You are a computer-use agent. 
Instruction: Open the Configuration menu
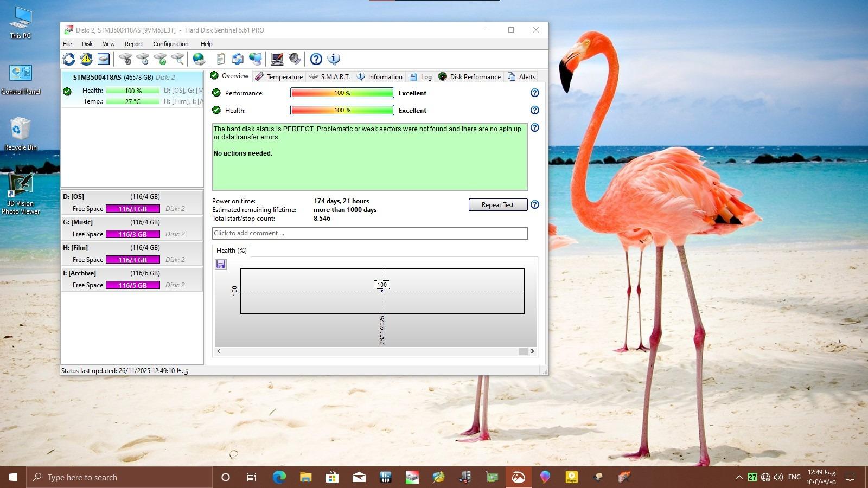[170, 44]
